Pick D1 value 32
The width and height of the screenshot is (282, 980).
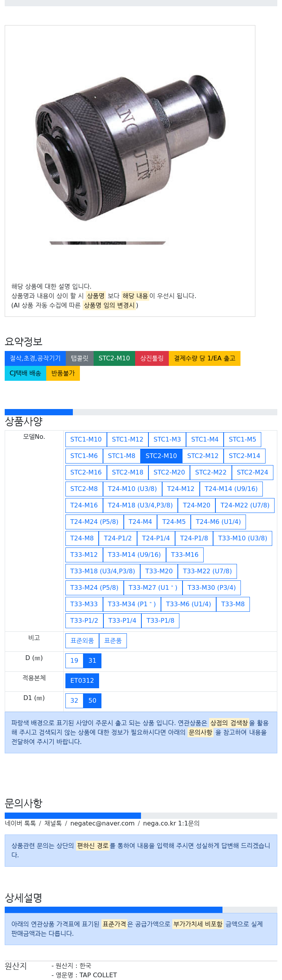74,701
